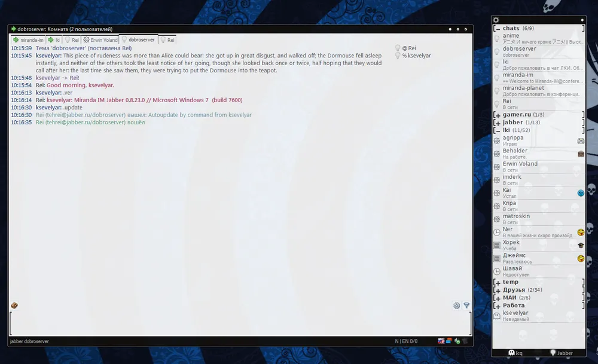
Task: Click the green arrow icon in chat title bar
Action: tap(13, 29)
